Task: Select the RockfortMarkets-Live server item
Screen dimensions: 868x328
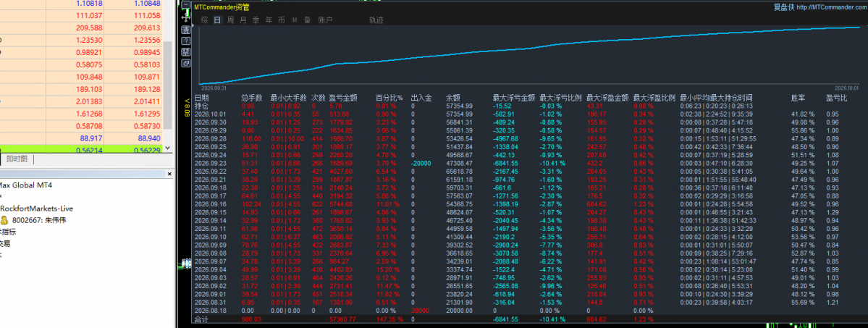Action: pyautogui.click(x=36, y=209)
